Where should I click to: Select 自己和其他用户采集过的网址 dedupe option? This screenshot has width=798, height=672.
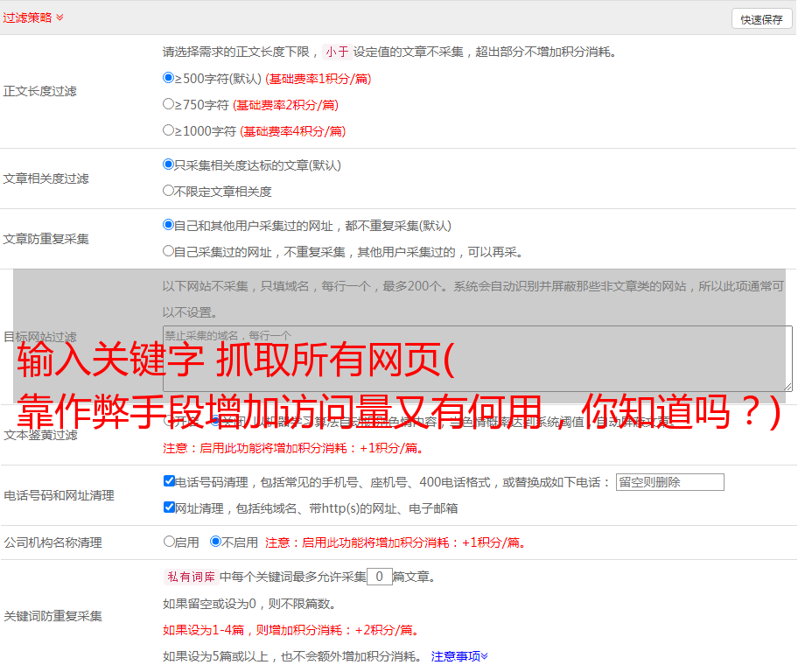[169, 225]
